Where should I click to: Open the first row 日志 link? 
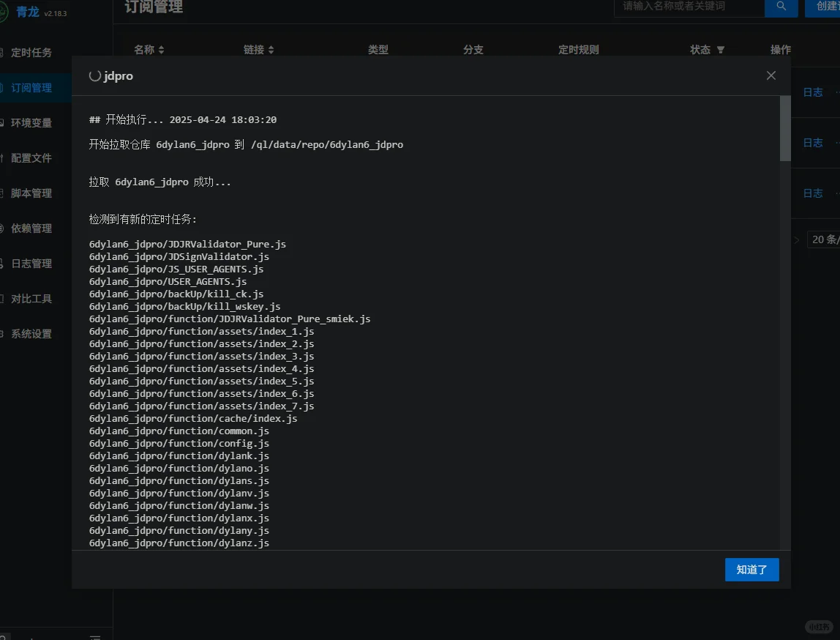pyautogui.click(x=813, y=92)
